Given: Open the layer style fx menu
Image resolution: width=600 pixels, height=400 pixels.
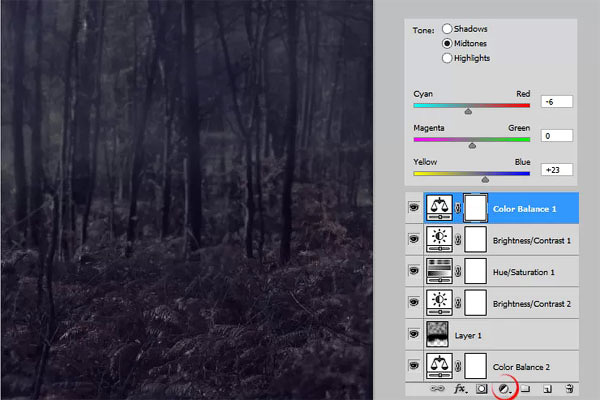Looking at the screenshot, I should coord(460,389).
